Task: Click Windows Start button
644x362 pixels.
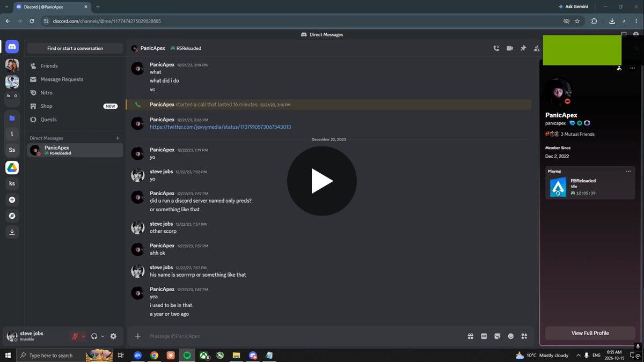Action: point(8,355)
